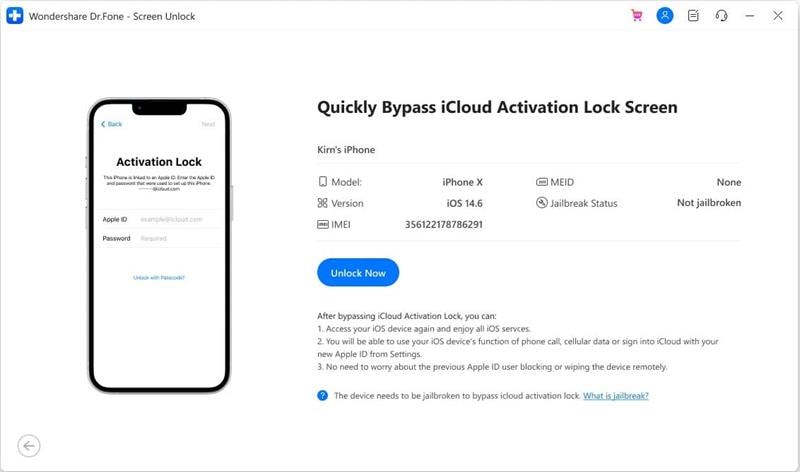This screenshot has height=472, width=800.
Task: Contact support via headset icon
Action: click(721, 16)
